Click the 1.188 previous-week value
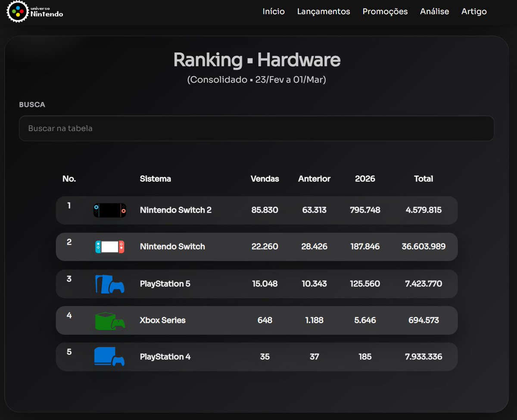Viewport: 517px width, 420px height. tap(315, 320)
